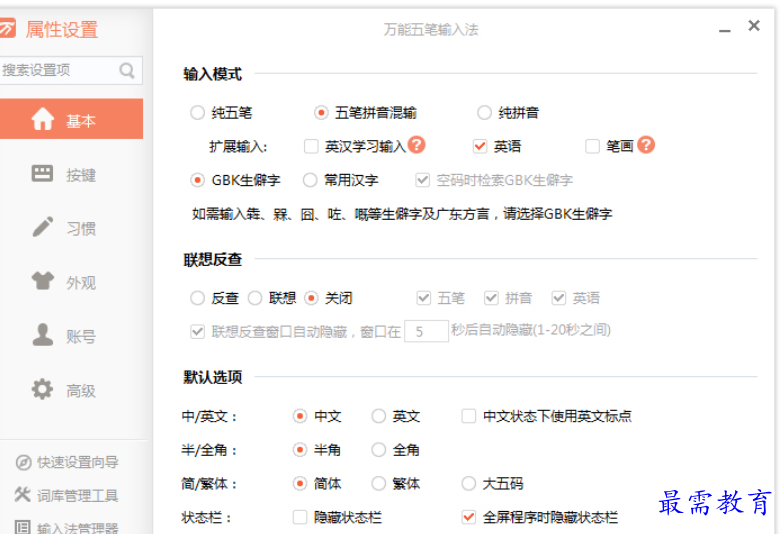Open the 输入法管理器 link
This screenshot has width=780, height=534.
click(x=78, y=528)
